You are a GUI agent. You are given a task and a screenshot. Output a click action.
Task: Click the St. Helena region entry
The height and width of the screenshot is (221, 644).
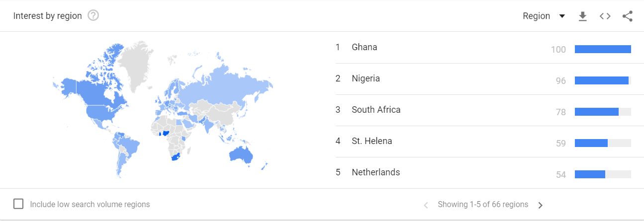point(371,141)
